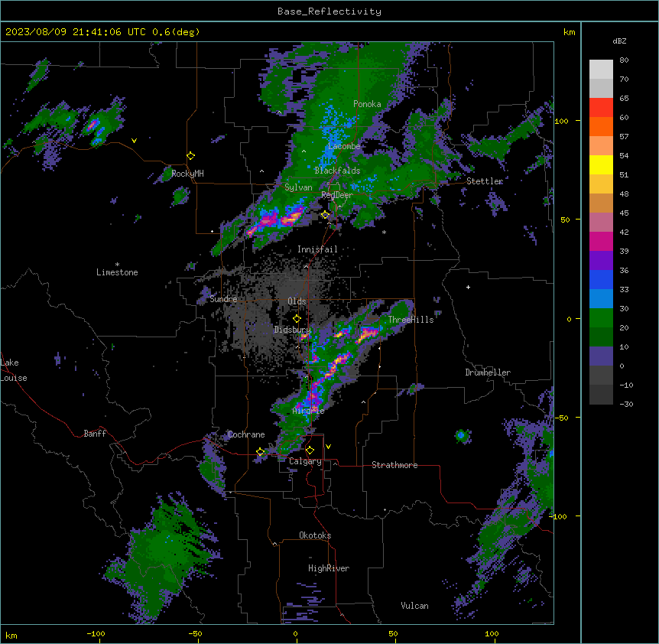Click the HighRiver label
This screenshot has width=659, height=644.
tap(329, 568)
